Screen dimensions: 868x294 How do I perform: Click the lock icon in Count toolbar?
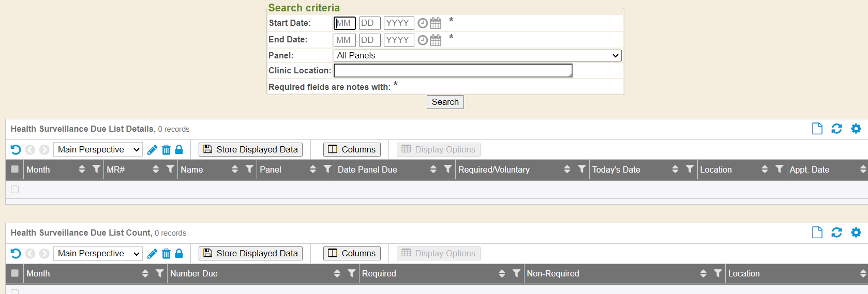(x=179, y=253)
